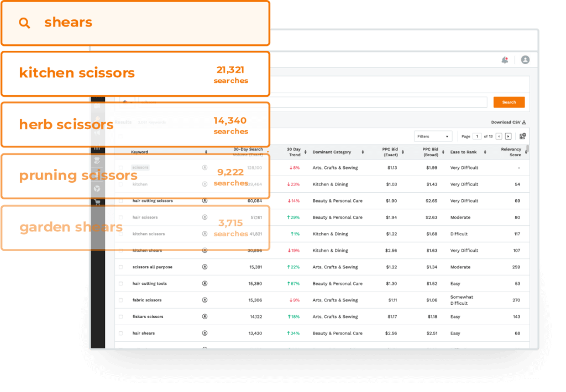Image resolution: width=566 pixels, height=392 pixels.
Task: Tick the checkbox for hair cutting tools
Action: pyautogui.click(x=121, y=284)
